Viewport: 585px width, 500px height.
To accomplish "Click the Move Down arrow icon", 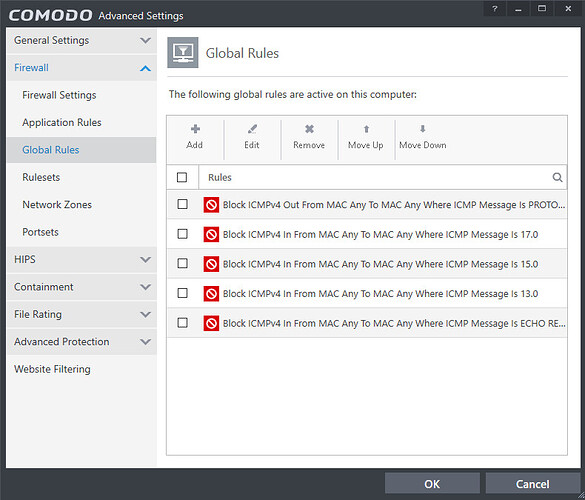I will click(x=422, y=129).
